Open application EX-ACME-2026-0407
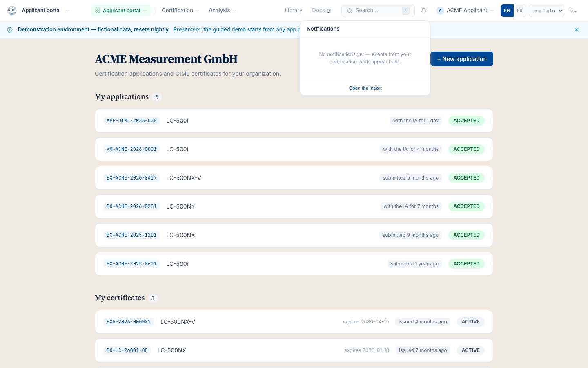 (x=294, y=178)
